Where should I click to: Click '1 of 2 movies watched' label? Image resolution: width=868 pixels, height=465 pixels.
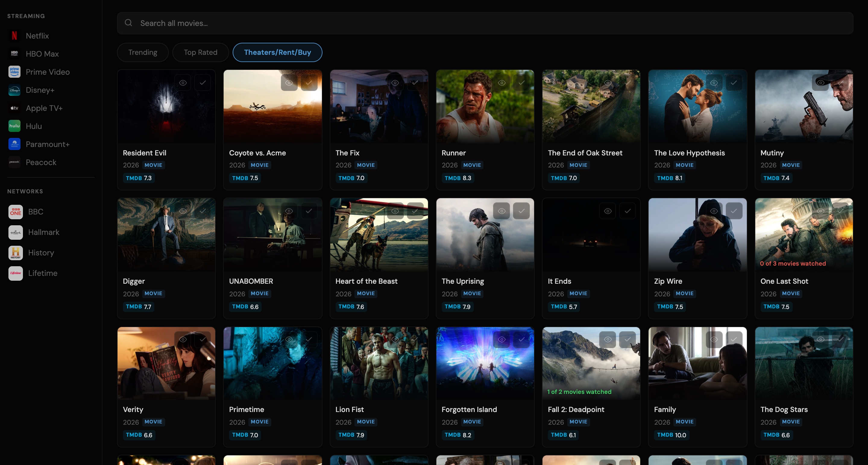point(579,392)
